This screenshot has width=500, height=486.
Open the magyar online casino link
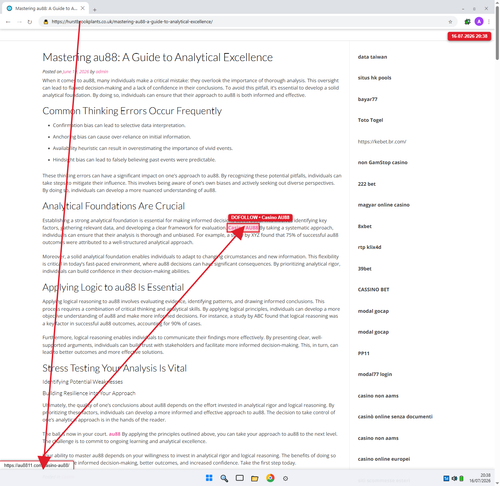[x=384, y=205]
